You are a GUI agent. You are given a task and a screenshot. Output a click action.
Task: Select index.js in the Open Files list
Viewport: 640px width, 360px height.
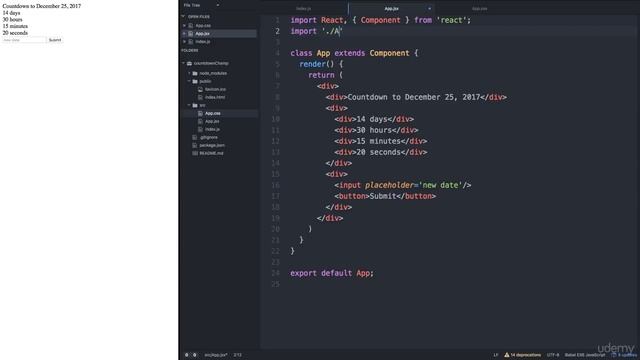202,42
